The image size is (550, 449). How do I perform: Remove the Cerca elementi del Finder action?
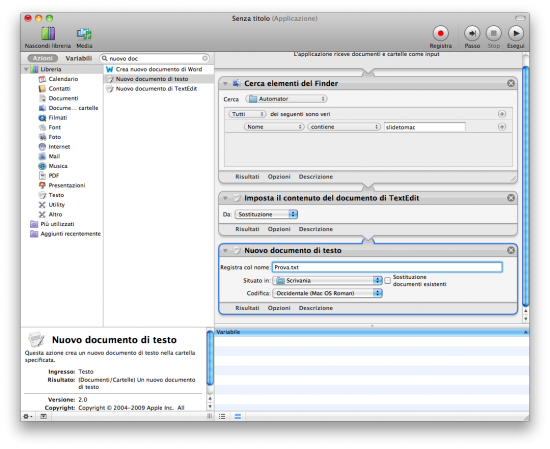(x=511, y=83)
